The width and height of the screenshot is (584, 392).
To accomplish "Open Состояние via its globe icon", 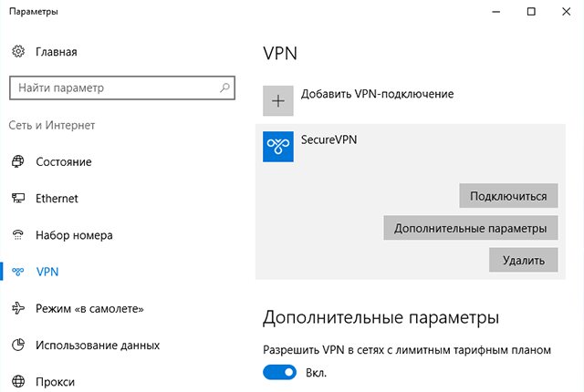I will coord(17,161).
